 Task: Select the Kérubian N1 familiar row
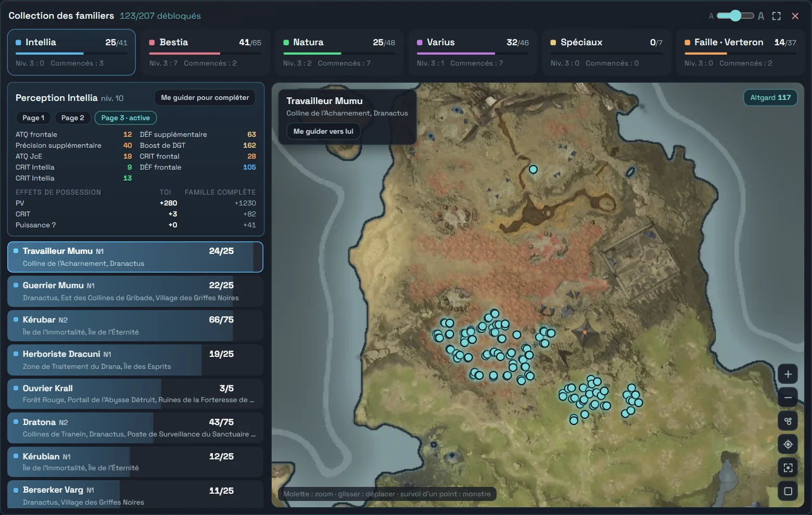click(x=135, y=462)
